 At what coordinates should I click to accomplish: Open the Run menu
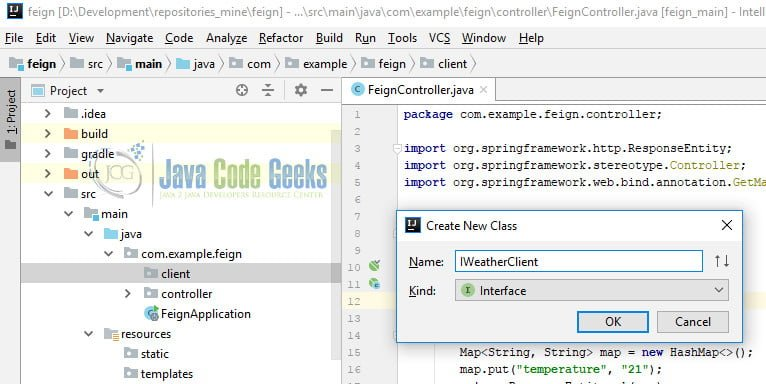tap(365, 38)
